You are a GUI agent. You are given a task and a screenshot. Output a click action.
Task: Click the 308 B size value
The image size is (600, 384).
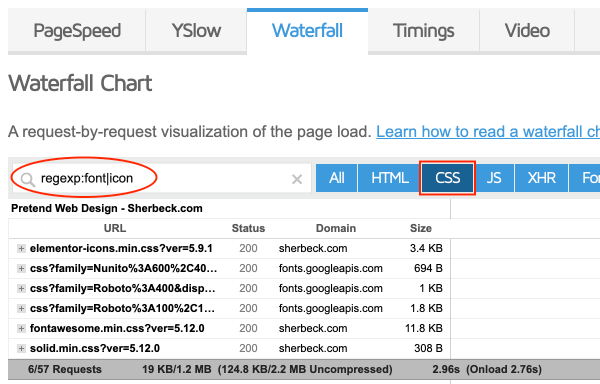coord(428,348)
